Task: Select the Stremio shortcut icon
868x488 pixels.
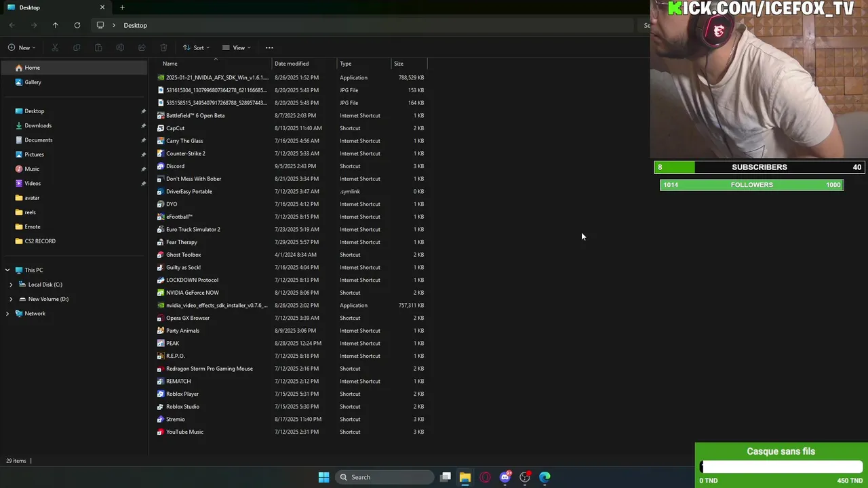Action: [160, 419]
